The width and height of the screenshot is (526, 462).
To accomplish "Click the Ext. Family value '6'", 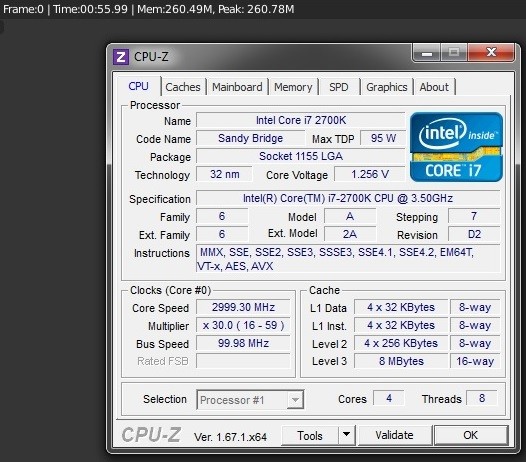I will pyautogui.click(x=222, y=234).
